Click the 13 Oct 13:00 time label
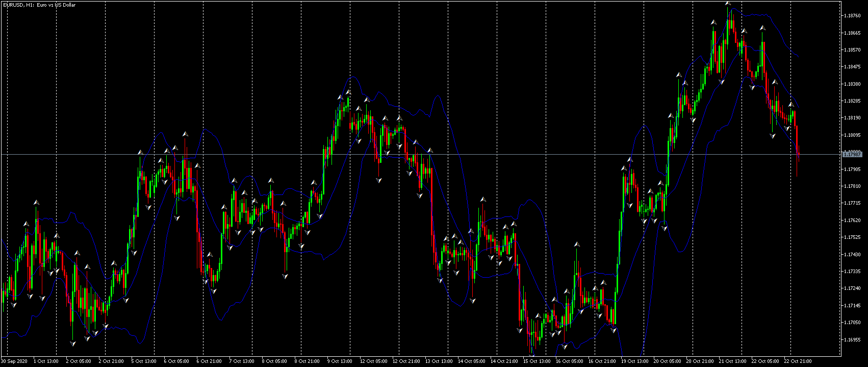Image resolution: width=868 pixels, height=367 pixels. (439, 361)
